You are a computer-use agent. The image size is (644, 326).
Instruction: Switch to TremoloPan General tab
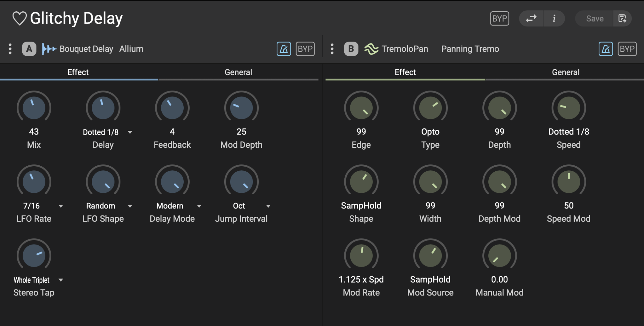coord(565,73)
